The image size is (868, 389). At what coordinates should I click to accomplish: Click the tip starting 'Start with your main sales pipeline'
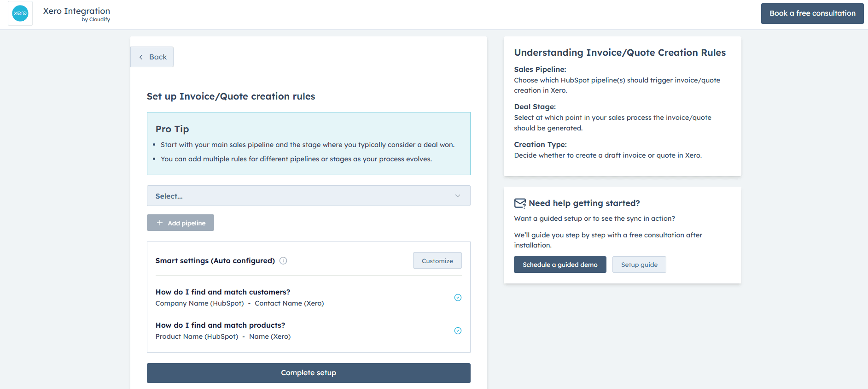(x=308, y=145)
